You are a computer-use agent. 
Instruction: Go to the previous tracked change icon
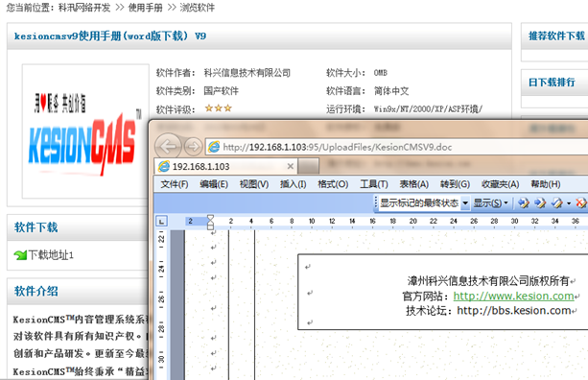(x=523, y=202)
